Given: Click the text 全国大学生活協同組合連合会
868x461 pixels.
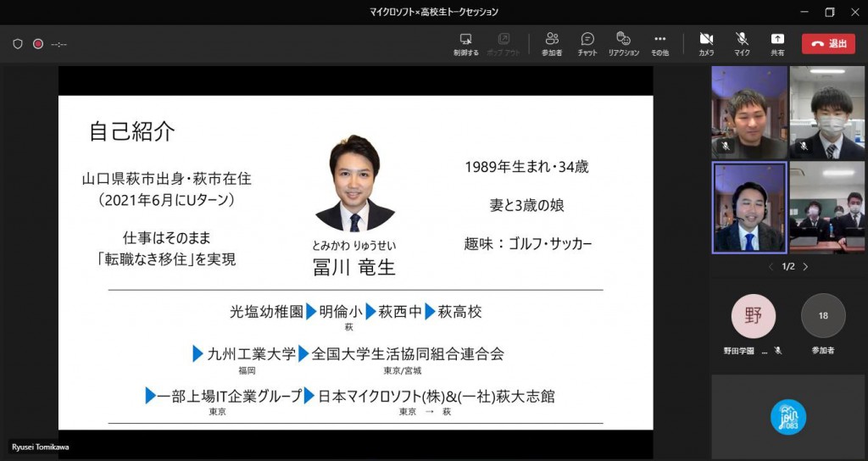Looking at the screenshot, I should coord(408,353).
